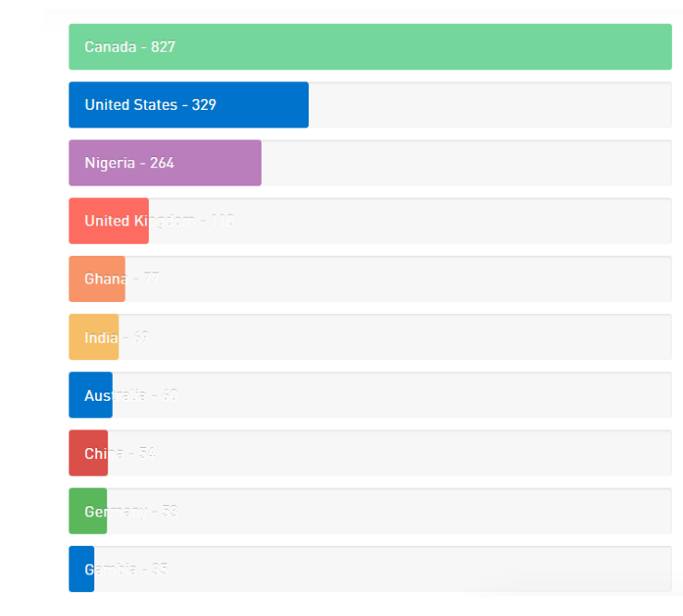683x616 pixels.
Task: Click empty gray track of India row
Action: pyautogui.click(x=416, y=337)
